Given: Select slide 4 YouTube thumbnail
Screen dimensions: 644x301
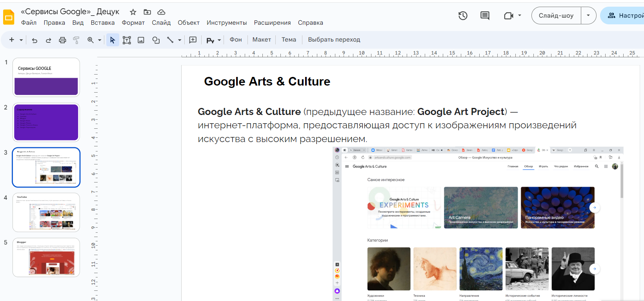Looking at the screenshot, I should click(46, 212).
